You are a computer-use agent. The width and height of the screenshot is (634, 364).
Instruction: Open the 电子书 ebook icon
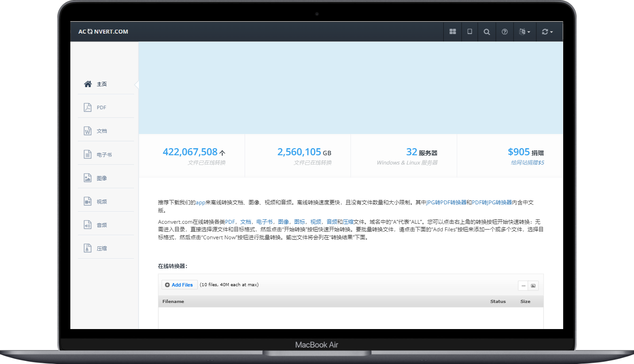pos(88,154)
